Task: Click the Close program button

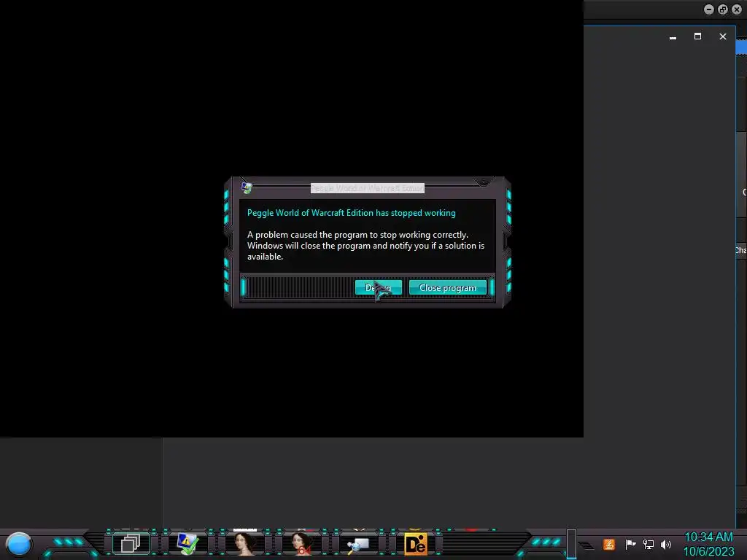Action: 447,287
